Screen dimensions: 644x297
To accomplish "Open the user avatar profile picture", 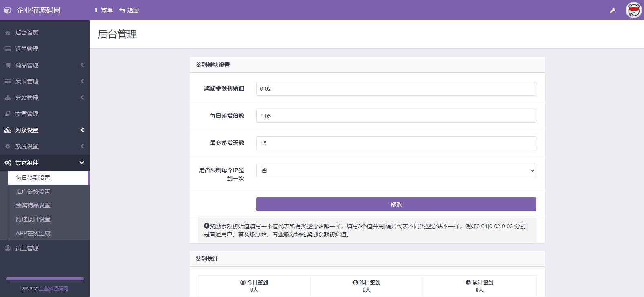I will [633, 10].
